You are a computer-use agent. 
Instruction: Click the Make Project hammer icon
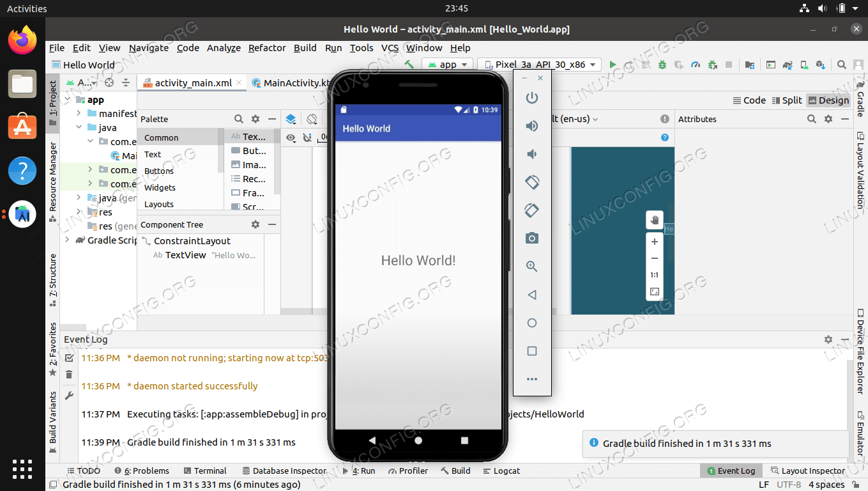click(x=409, y=65)
